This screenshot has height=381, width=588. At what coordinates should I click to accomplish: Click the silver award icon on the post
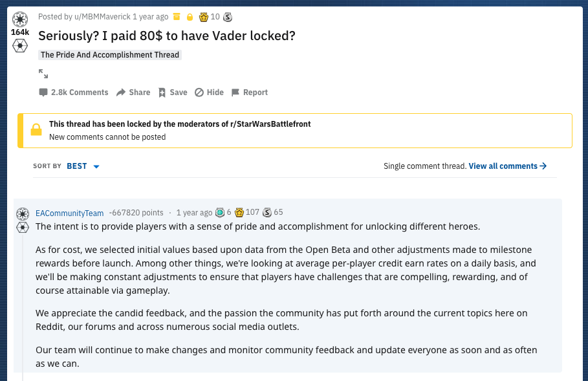coord(228,17)
